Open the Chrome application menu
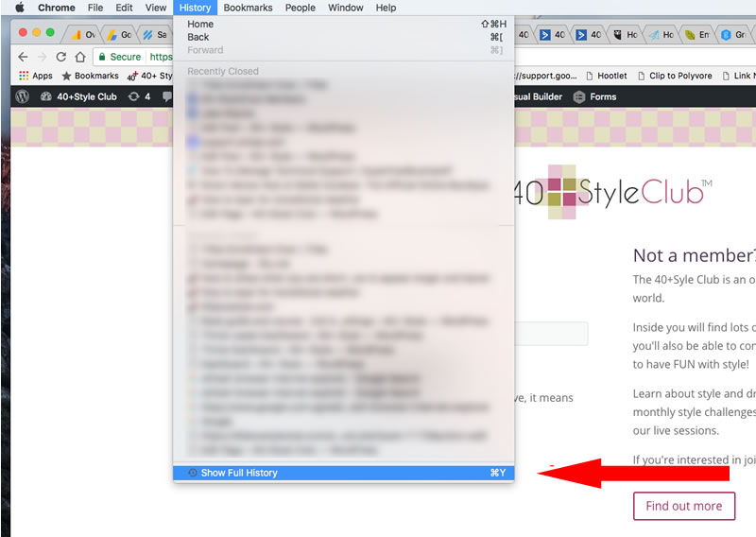This screenshot has height=537, width=756. tap(57, 8)
